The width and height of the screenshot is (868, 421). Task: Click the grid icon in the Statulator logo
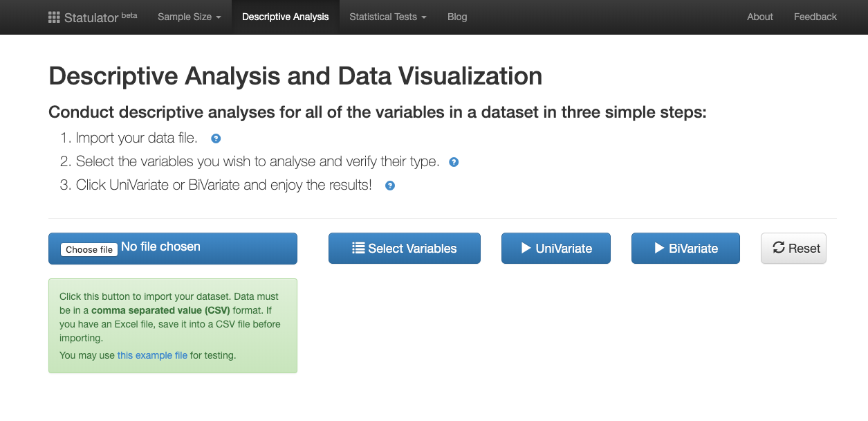[53, 17]
